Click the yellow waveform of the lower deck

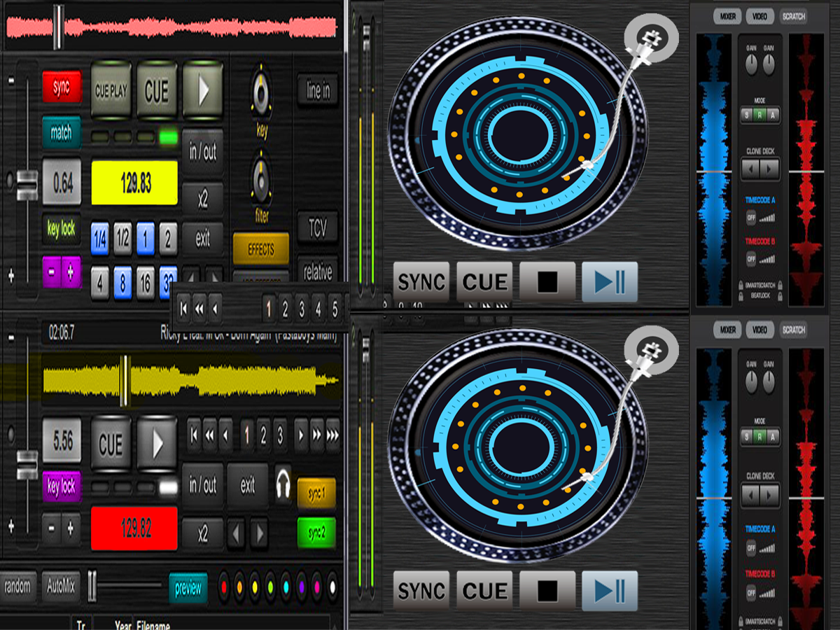(x=190, y=381)
